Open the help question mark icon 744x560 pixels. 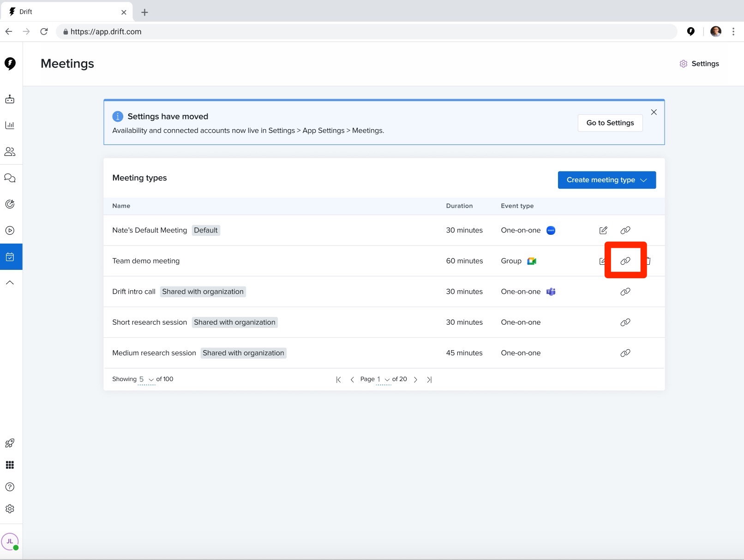[10, 487]
